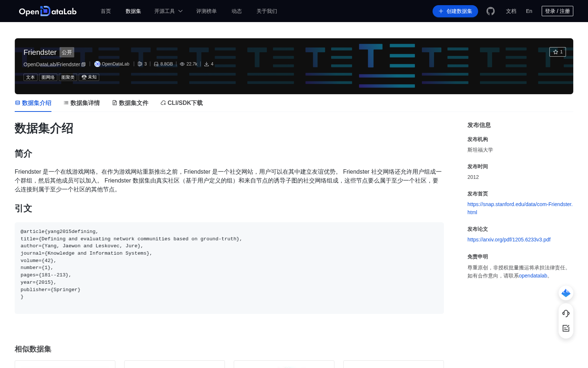The width and height of the screenshot is (588, 368).
Task: Click the OpenDataLab/Friendster path text
Action: (x=52, y=64)
